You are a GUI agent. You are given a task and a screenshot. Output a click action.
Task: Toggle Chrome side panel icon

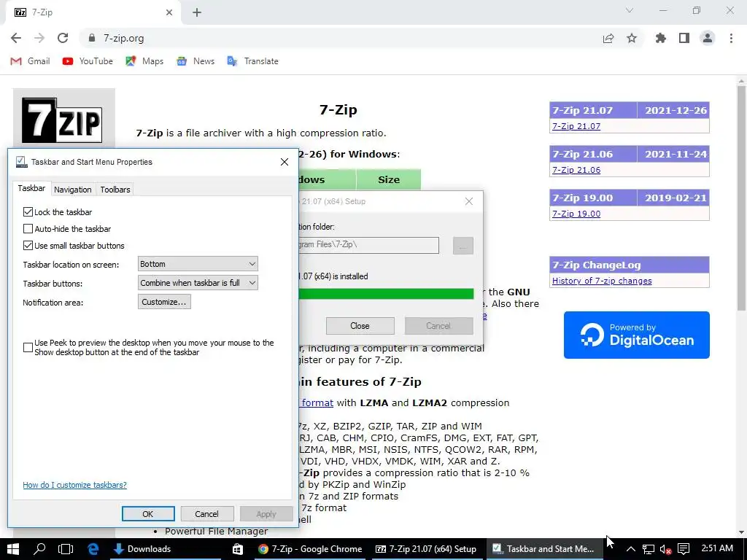coord(684,38)
